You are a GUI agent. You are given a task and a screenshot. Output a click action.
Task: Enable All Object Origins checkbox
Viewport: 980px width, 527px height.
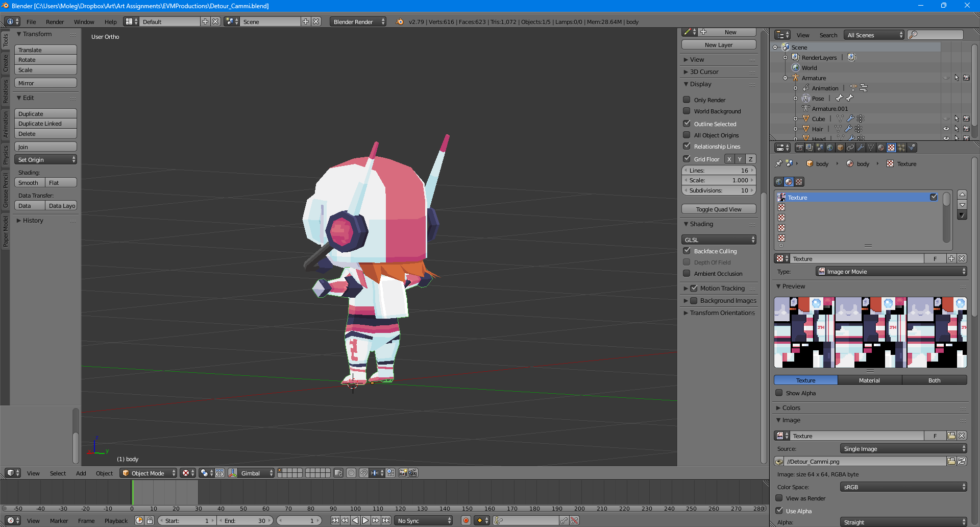[x=687, y=135]
